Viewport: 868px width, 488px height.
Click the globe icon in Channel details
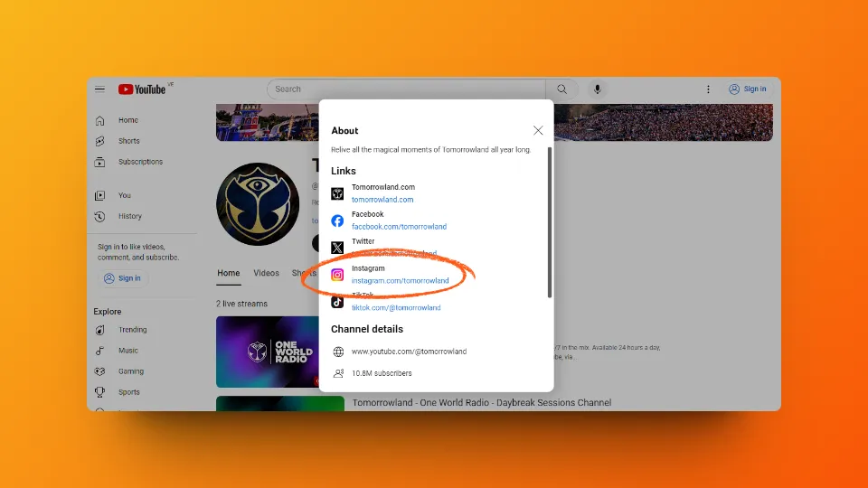[338, 352]
